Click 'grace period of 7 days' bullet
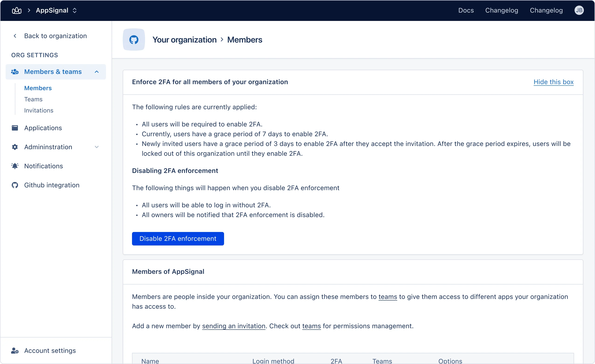595x364 pixels. click(235, 134)
